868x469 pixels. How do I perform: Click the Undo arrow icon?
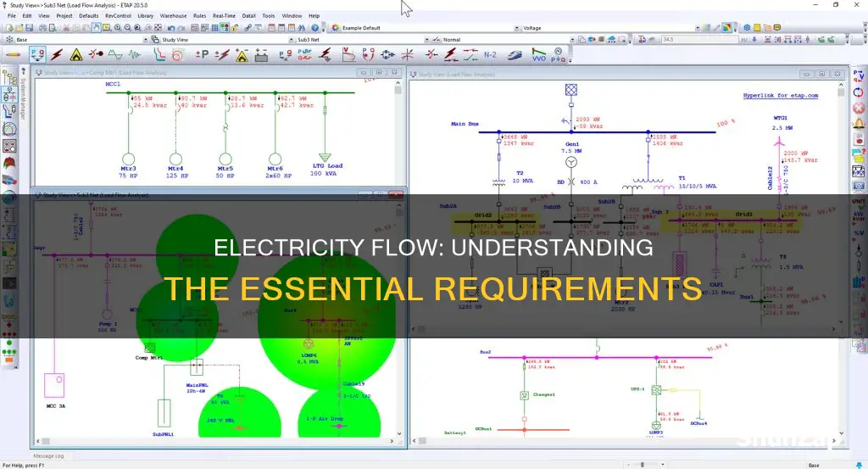pyautogui.click(x=171, y=28)
